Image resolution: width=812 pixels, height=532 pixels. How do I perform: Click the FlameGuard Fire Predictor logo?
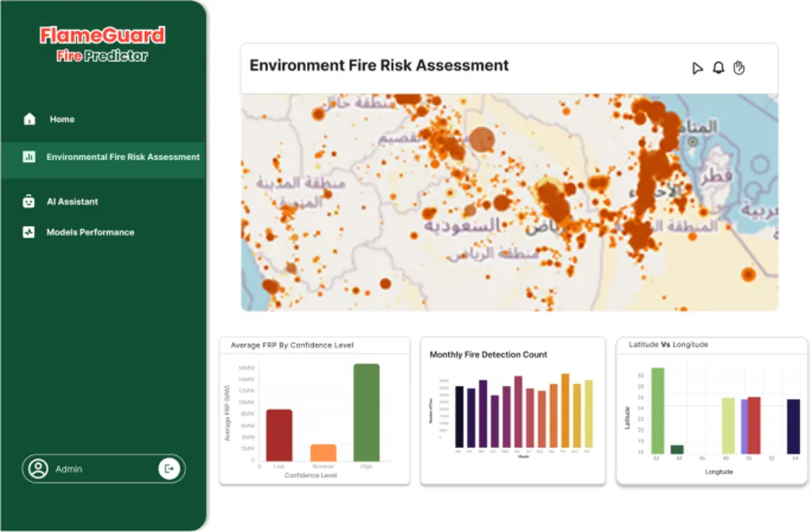coord(102,44)
